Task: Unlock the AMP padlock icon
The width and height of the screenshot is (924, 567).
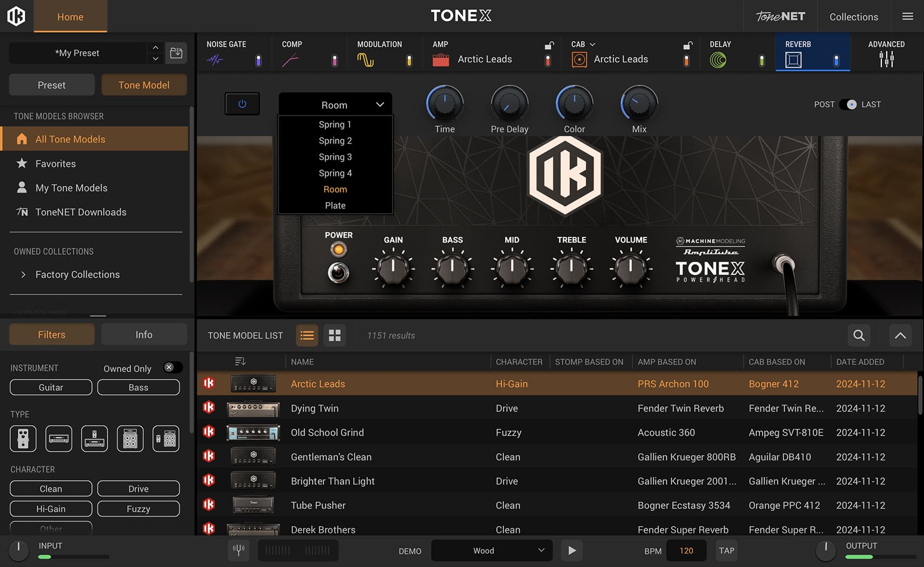Action: click(548, 45)
